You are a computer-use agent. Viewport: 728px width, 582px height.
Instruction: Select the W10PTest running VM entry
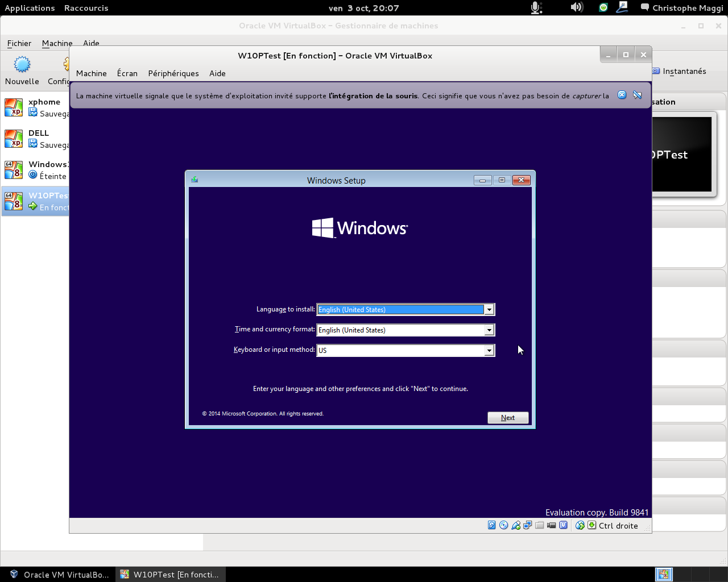35,201
